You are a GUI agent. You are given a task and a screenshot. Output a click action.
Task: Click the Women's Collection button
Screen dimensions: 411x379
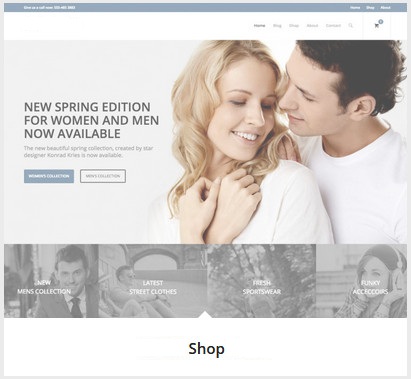pos(49,176)
